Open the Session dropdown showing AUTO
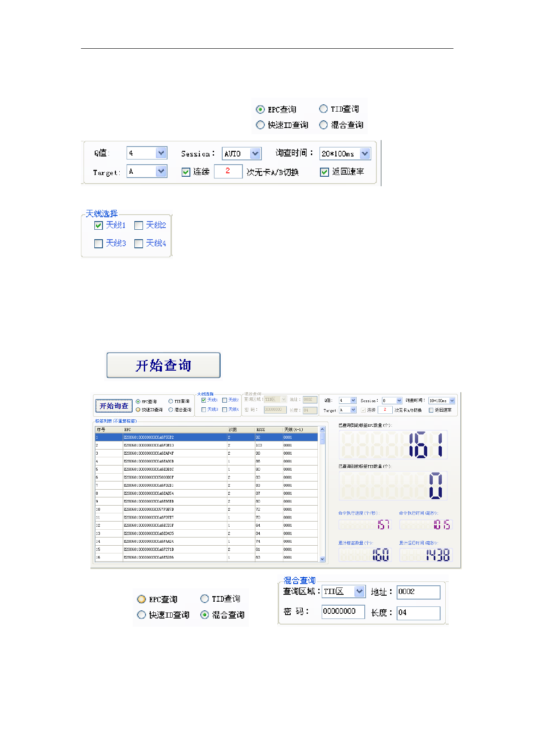This screenshot has width=534, height=756. 255,153
